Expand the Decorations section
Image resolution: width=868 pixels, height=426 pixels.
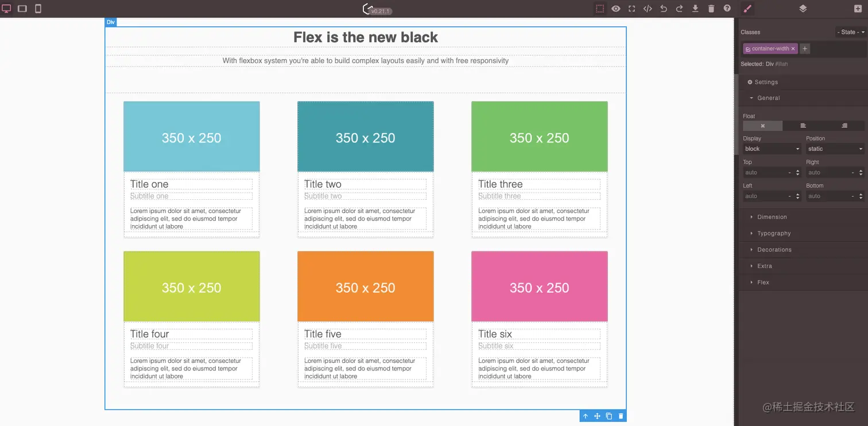[803, 250]
